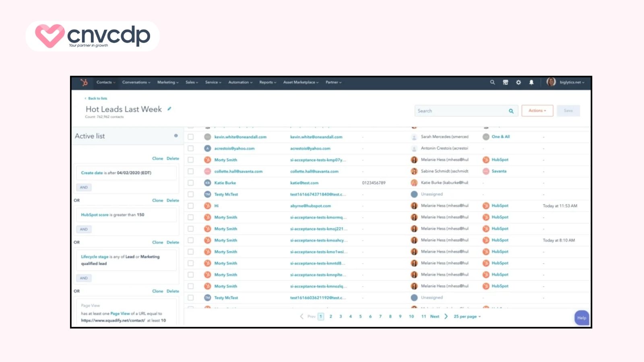Click Savanta company icon

(x=486, y=171)
